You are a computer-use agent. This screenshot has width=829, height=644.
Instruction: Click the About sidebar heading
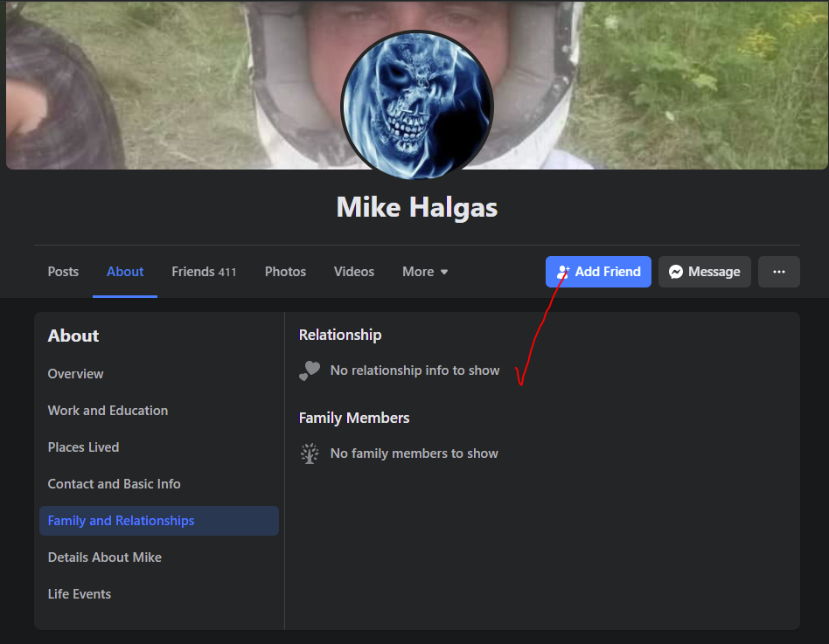click(x=73, y=336)
